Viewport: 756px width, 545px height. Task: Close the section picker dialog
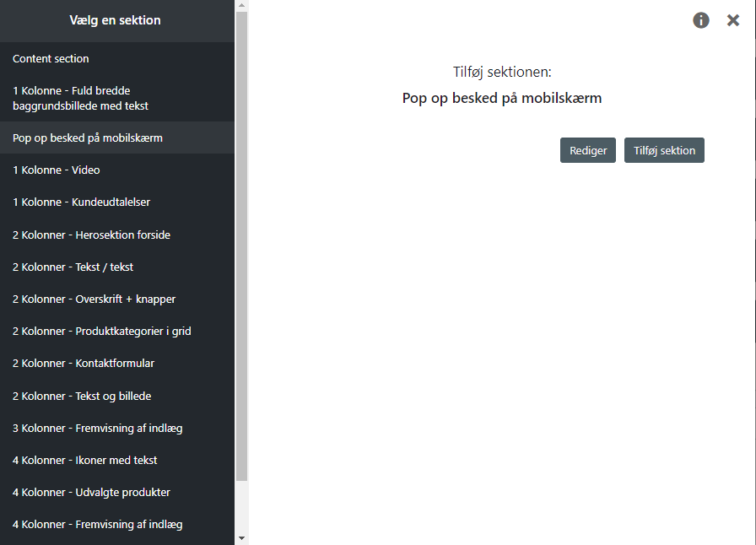click(x=733, y=20)
